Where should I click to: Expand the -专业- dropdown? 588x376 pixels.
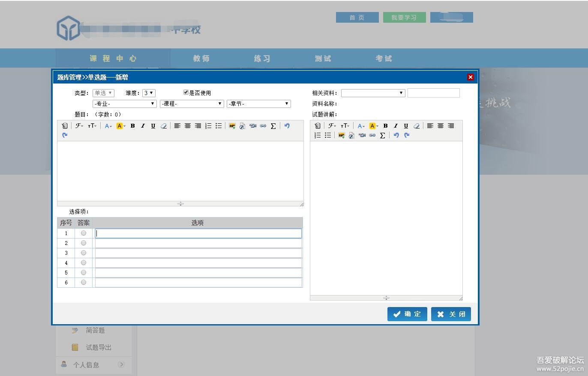[x=125, y=104]
